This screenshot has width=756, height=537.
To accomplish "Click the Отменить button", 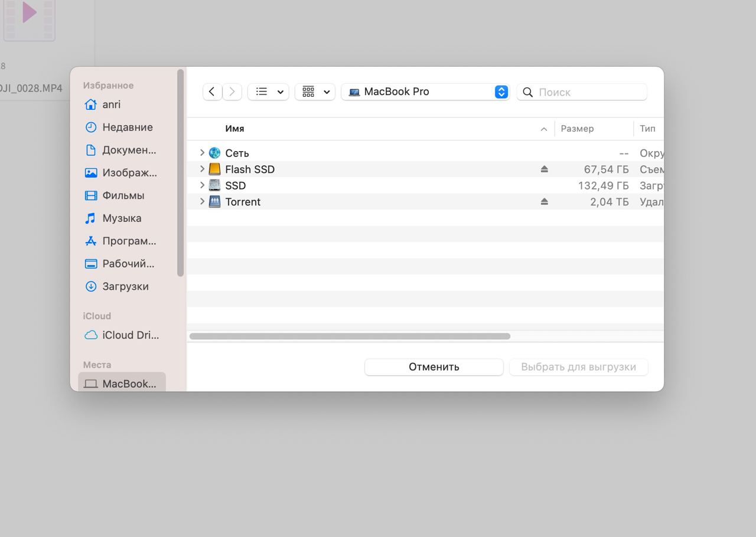I will click(434, 366).
